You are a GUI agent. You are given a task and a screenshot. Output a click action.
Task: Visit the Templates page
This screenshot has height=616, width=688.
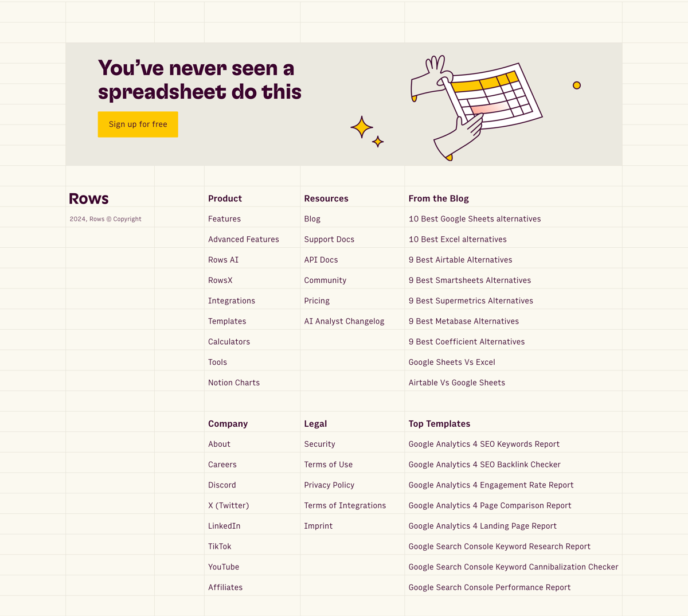coord(227,321)
